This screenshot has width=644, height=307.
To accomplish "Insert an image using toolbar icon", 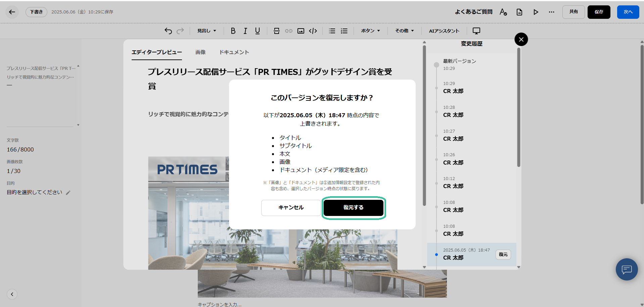I will (x=301, y=31).
